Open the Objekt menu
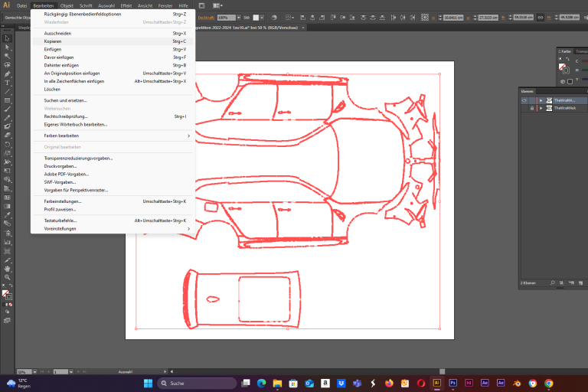The height and width of the screenshot is (392, 588). coord(67,5)
